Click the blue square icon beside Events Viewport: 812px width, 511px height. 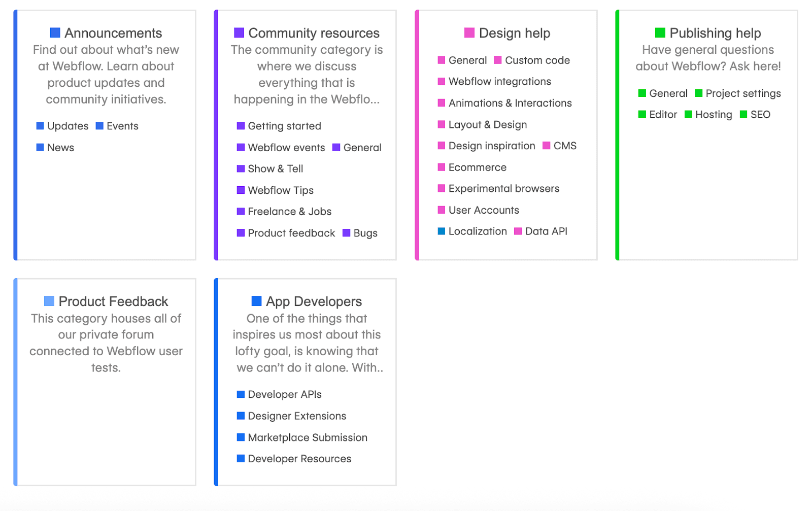(99, 125)
